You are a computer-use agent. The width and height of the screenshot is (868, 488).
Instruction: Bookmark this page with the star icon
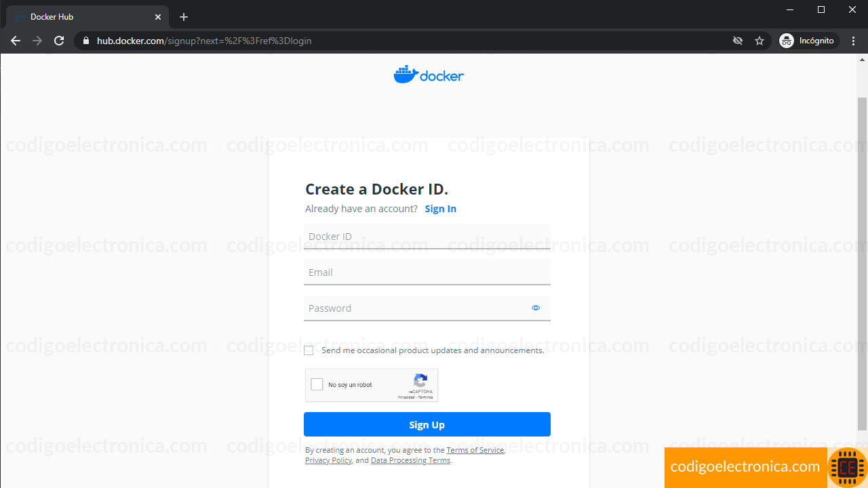tap(759, 41)
